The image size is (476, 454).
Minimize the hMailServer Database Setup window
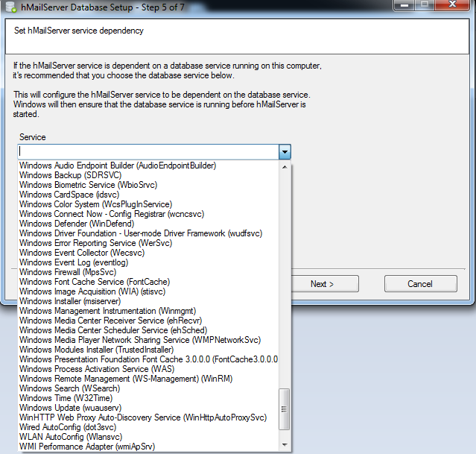[404, 5]
